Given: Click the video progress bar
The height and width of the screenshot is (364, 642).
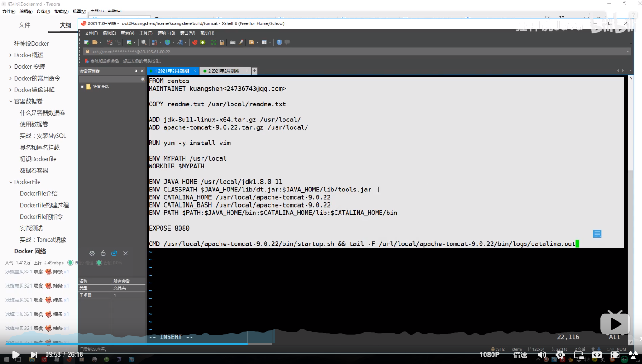Looking at the screenshot, I should (321, 344).
